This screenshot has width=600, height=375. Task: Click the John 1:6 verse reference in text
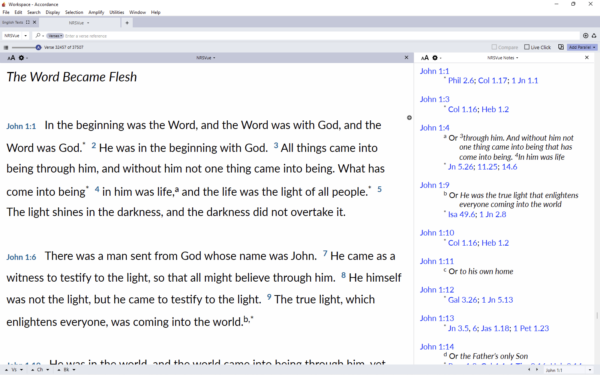pyautogui.click(x=21, y=257)
